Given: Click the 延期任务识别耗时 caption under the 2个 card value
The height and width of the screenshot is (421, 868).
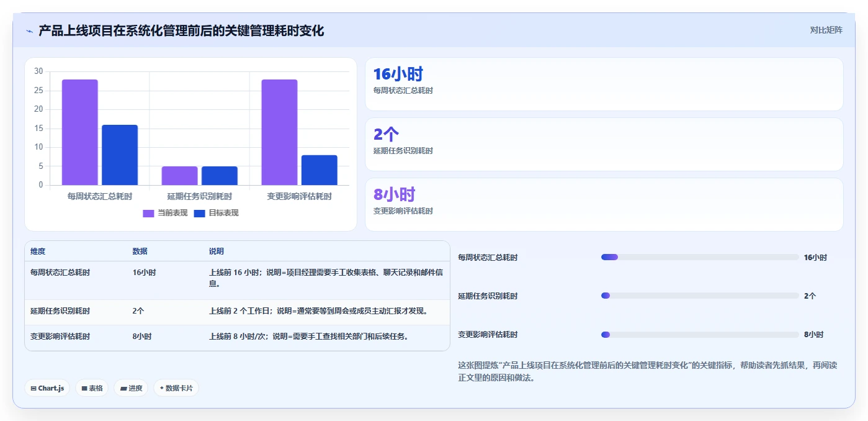Looking at the screenshot, I should (403, 151).
